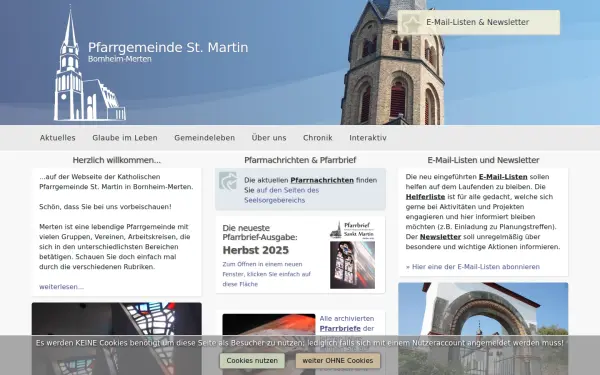Viewport: 600px width, 375px height.
Task: Click the white church logo in the header
Action: (x=90, y=63)
